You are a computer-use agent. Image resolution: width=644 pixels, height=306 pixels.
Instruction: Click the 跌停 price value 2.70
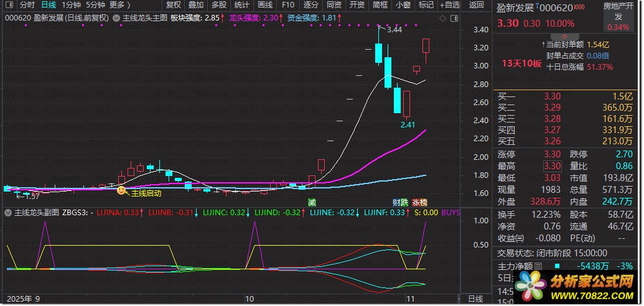[625, 155]
